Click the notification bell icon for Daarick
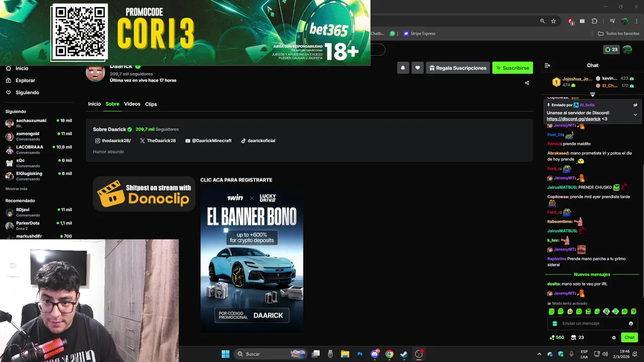 pyautogui.click(x=403, y=68)
